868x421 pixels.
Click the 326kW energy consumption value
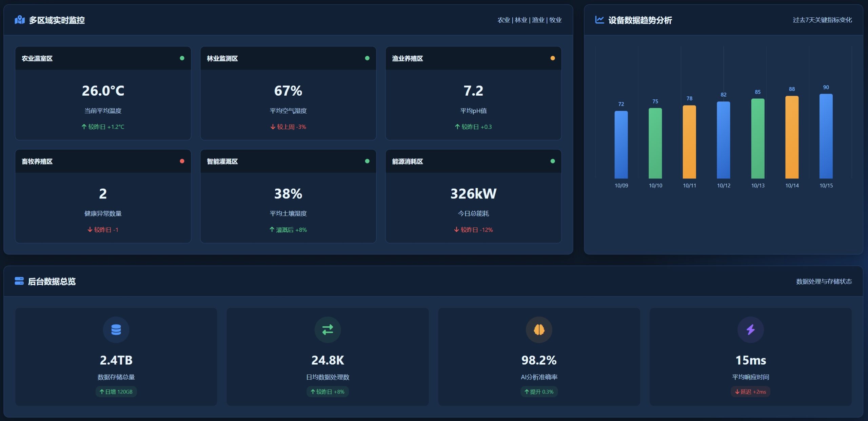(473, 194)
